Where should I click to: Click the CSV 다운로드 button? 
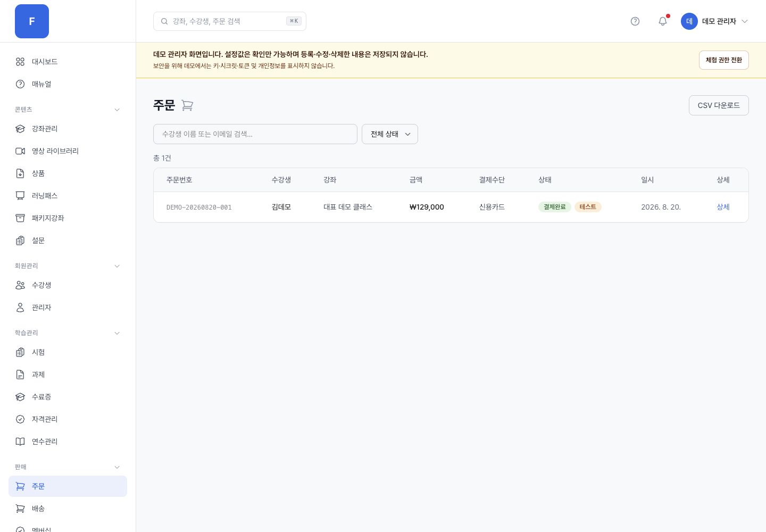[x=719, y=105]
